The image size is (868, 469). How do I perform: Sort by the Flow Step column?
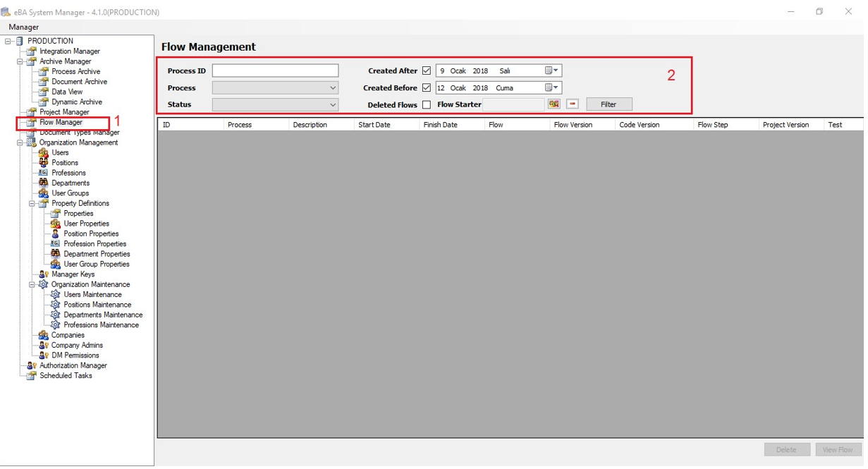pyautogui.click(x=726, y=125)
